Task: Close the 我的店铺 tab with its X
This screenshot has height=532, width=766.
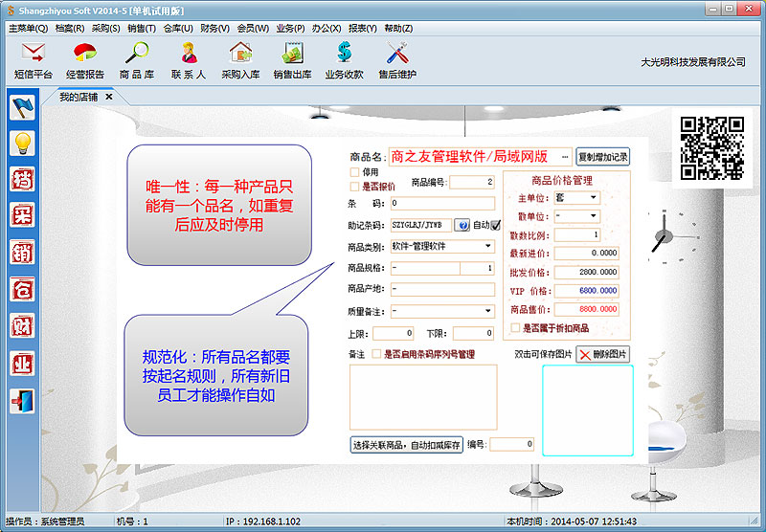Action: [x=109, y=97]
